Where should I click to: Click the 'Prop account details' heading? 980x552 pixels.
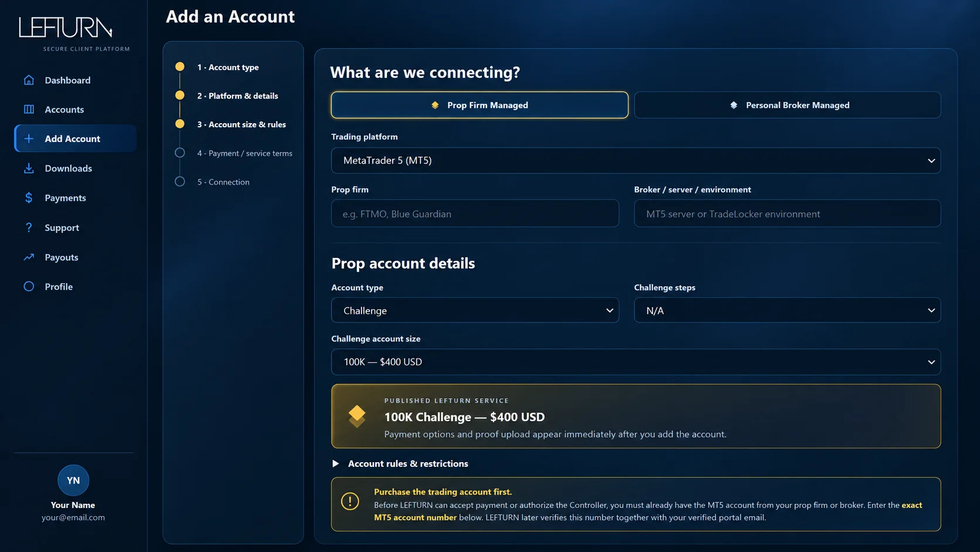coord(403,263)
